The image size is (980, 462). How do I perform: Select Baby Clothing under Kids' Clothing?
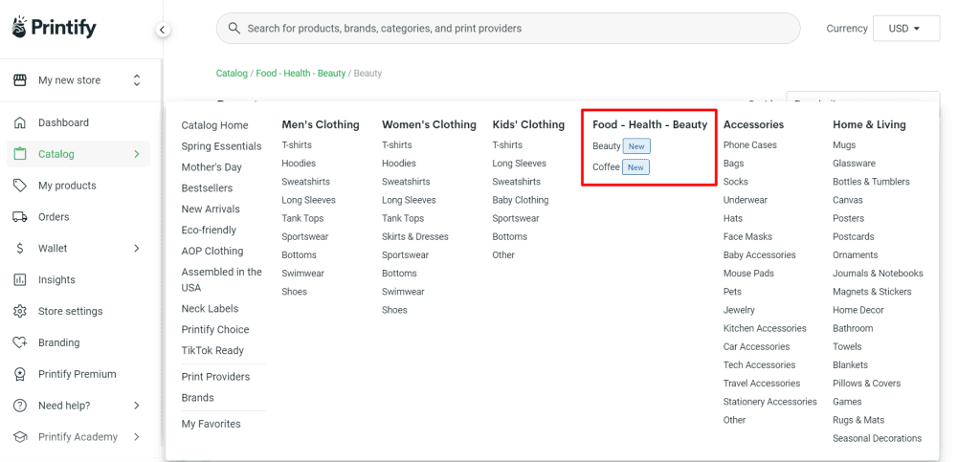tap(521, 200)
